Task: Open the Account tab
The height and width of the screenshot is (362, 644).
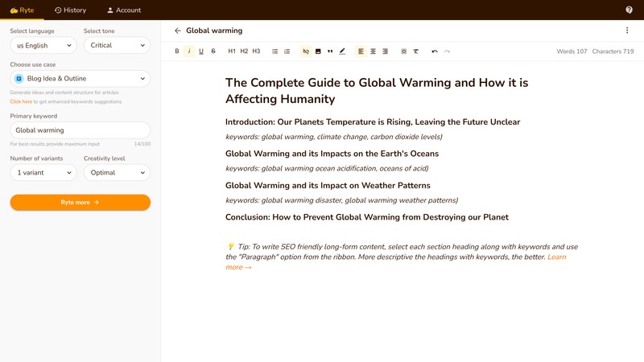Action: click(124, 10)
